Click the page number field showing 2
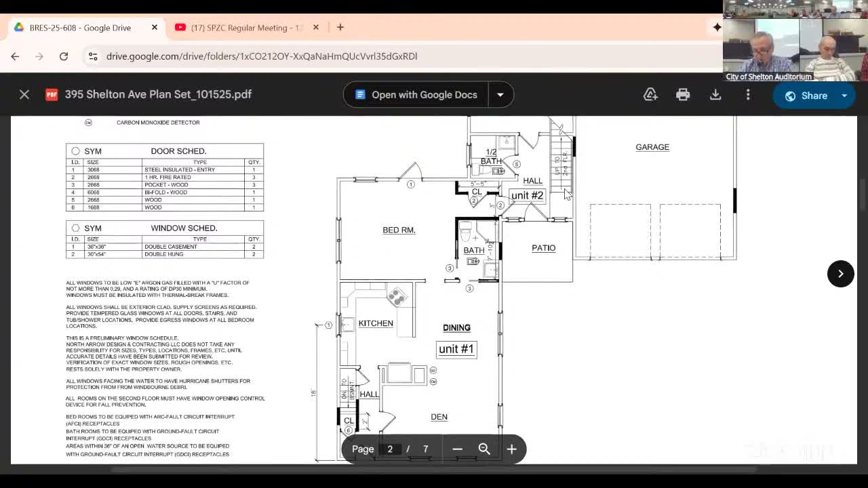Screen dimensions: 868x488 pos(390,449)
